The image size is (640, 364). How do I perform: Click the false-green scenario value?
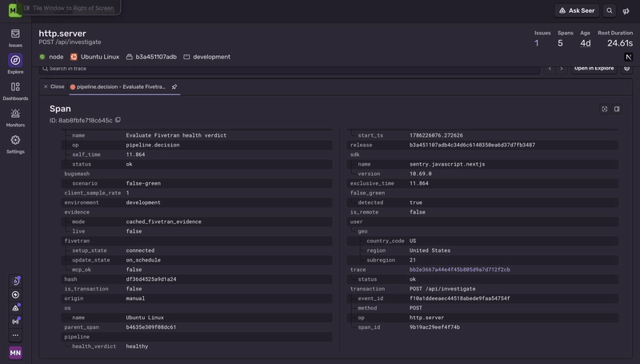(143, 183)
